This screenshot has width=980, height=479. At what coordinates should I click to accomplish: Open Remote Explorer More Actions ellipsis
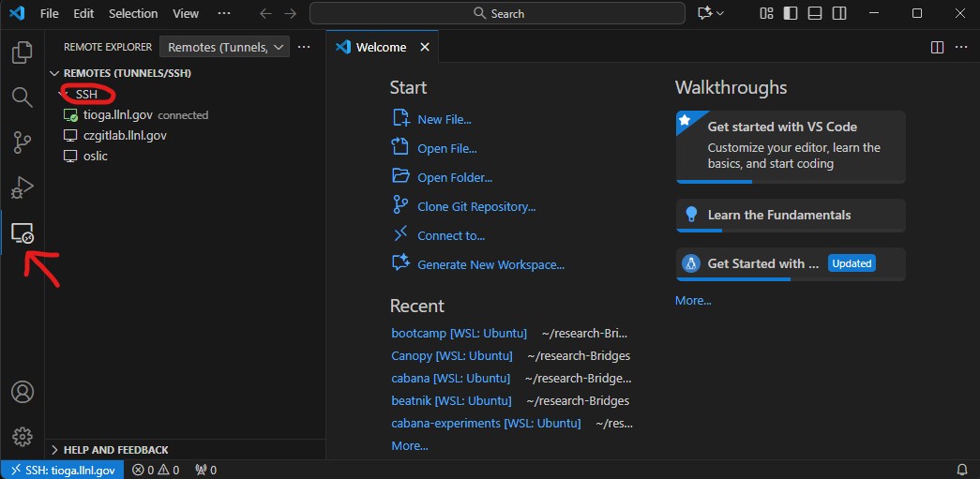click(x=304, y=47)
